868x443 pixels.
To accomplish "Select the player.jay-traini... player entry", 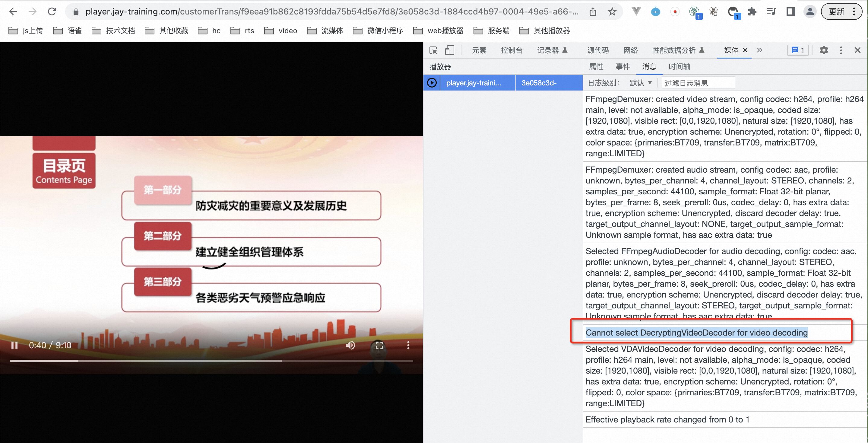I will pos(474,83).
